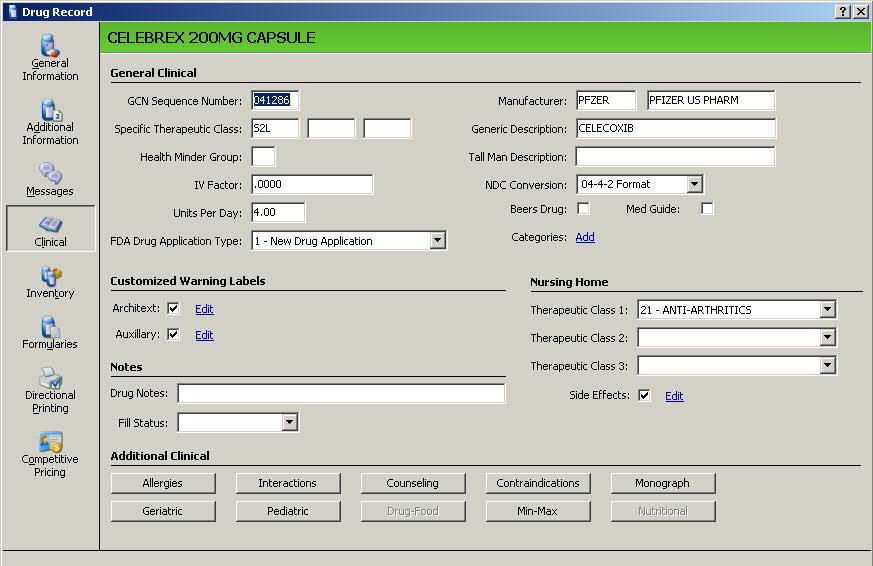Image resolution: width=873 pixels, height=566 pixels.
Task: Click the Edit link for Side Effects
Action: click(674, 396)
